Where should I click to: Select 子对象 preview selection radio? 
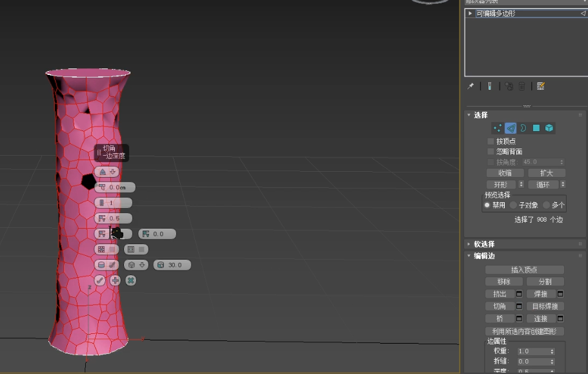click(513, 205)
